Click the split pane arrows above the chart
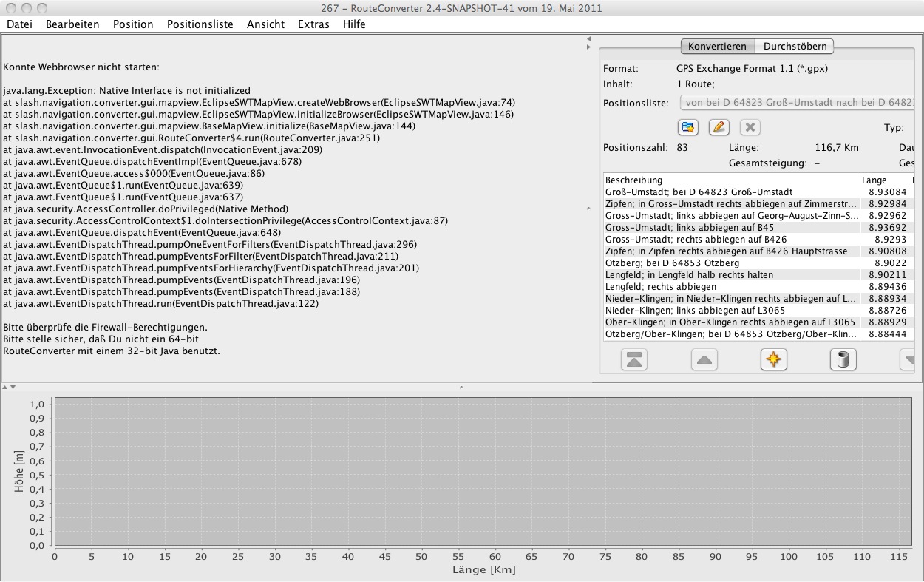Image resolution: width=924 pixels, height=582 pixels. 7,387
